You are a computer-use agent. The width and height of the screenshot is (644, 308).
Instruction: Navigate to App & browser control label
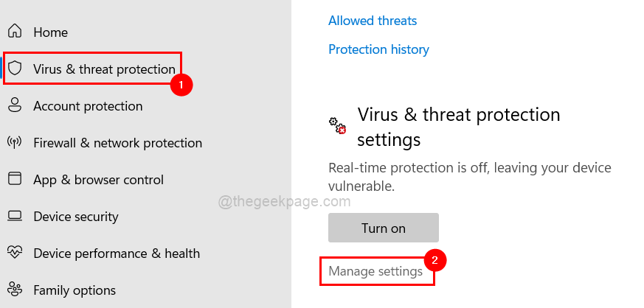tap(98, 180)
